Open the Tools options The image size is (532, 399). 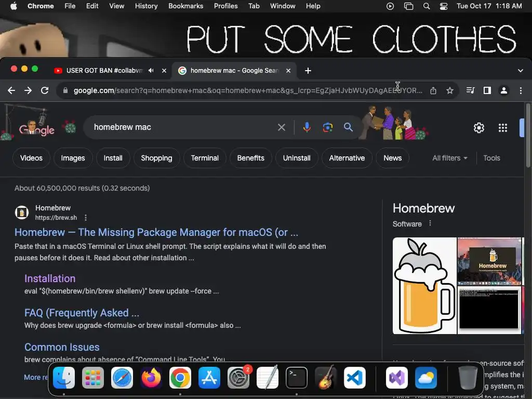(491, 158)
